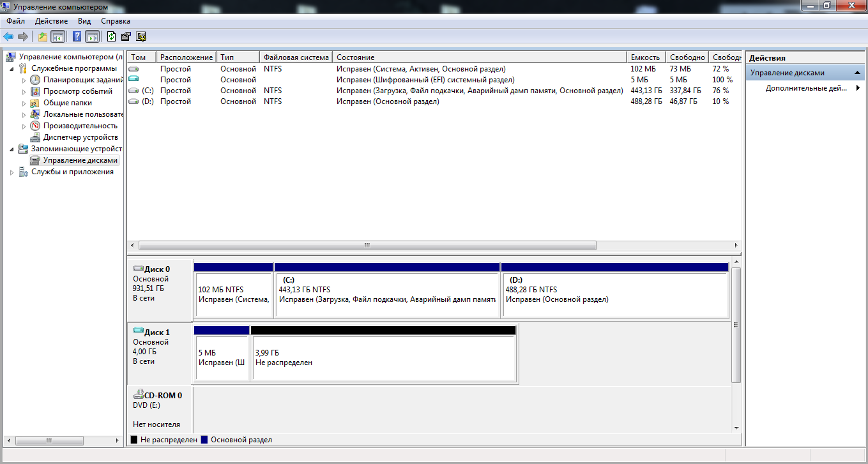Toggle the action pane show/hide button
This screenshot has height=464, width=868.
[x=92, y=36]
